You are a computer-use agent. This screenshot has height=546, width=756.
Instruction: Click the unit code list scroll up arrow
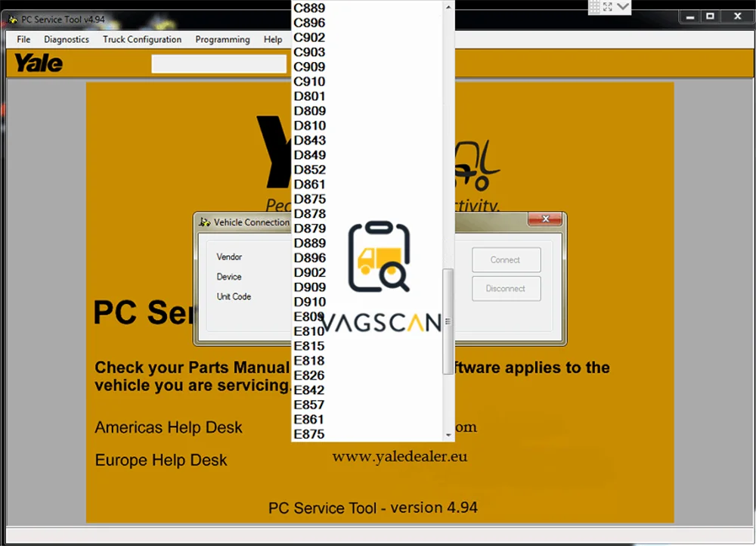tap(448, 8)
